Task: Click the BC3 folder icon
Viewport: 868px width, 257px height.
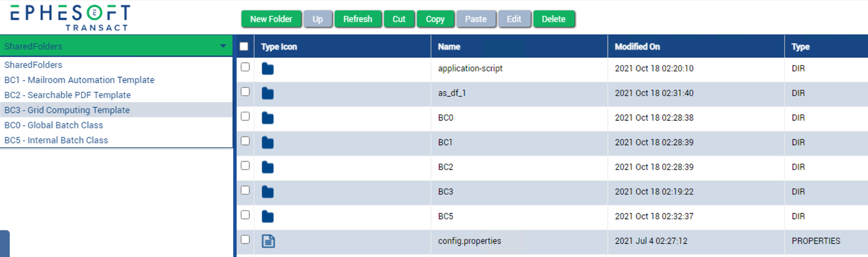Action: point(267,192)
